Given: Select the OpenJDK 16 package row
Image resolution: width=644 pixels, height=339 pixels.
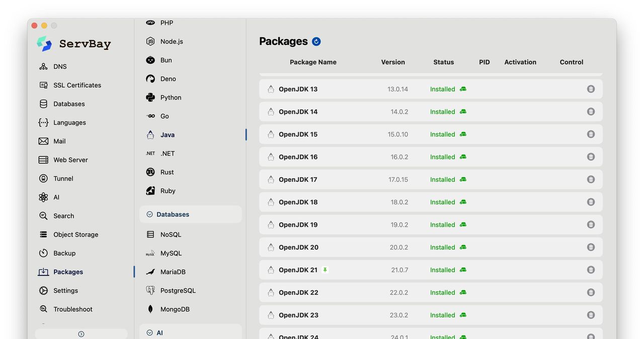Looking at the screenshot, I should coord(352,157).
